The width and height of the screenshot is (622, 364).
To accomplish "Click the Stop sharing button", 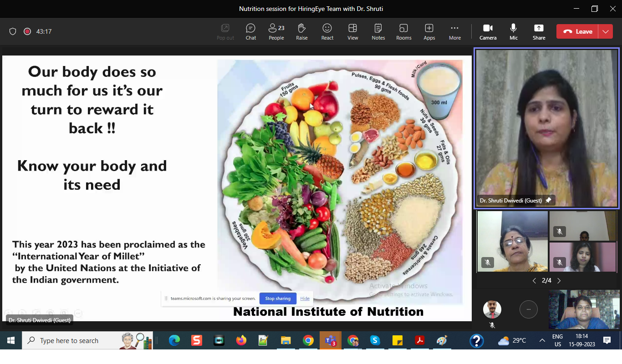I will click(278, 298).
